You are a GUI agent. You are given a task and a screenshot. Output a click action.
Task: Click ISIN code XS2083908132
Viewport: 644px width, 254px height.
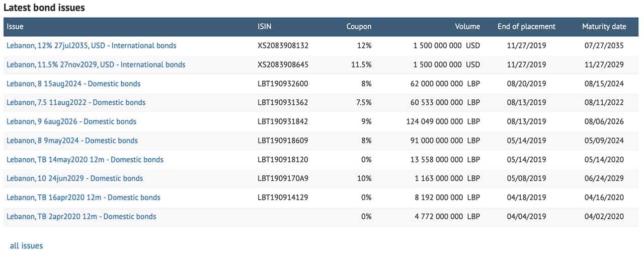(x=283, y=46)
